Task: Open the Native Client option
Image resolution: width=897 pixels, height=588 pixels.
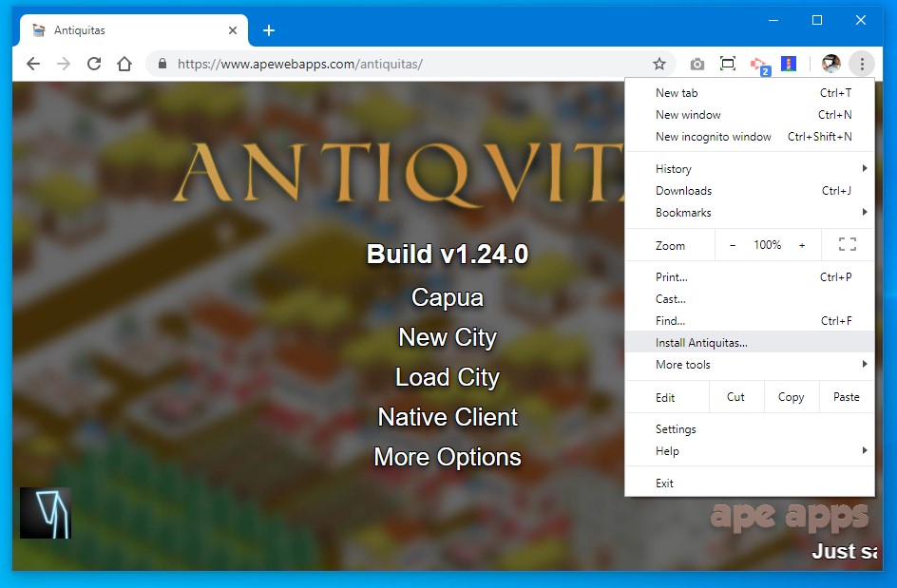Action: point(448,417)
